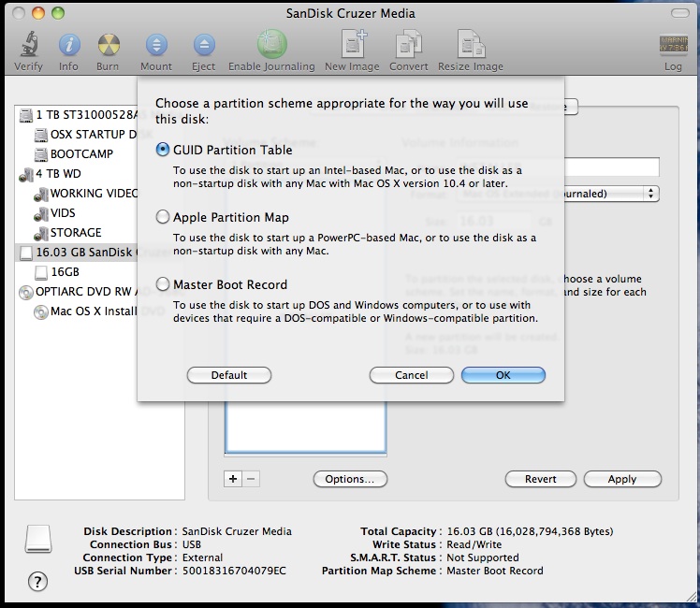This screenshot has width=700, height=608.
Task: Click USB serial number 50018316704079EC
Action: point(234,571)
